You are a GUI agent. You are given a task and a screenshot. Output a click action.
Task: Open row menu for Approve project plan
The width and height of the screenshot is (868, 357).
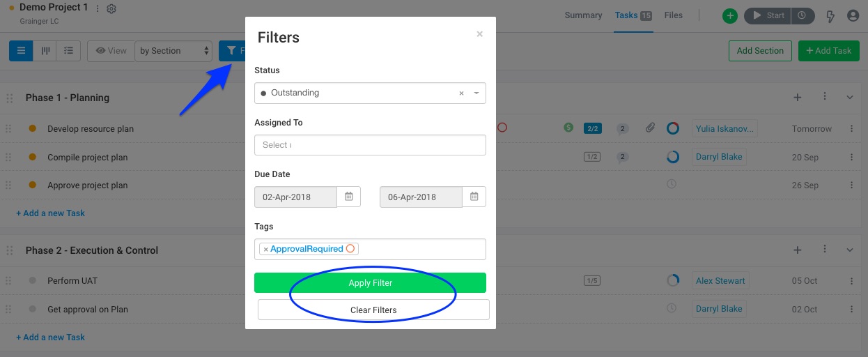coord(851,185)
